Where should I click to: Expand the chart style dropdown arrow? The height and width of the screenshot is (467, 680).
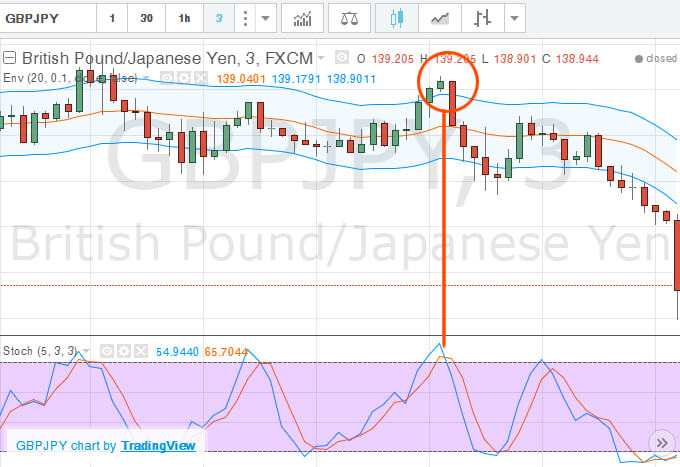[x=515, y=18]
